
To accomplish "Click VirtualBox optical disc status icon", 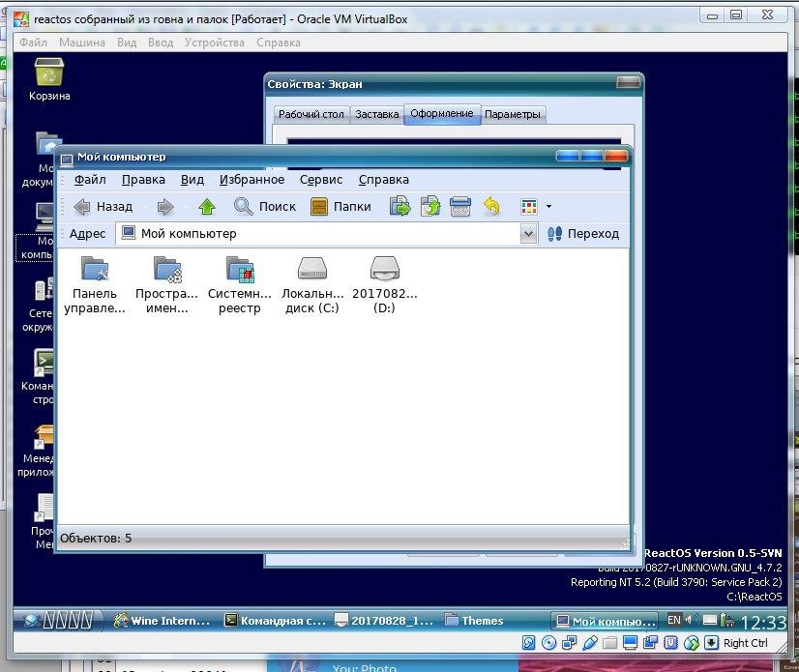I will point(548,643).
